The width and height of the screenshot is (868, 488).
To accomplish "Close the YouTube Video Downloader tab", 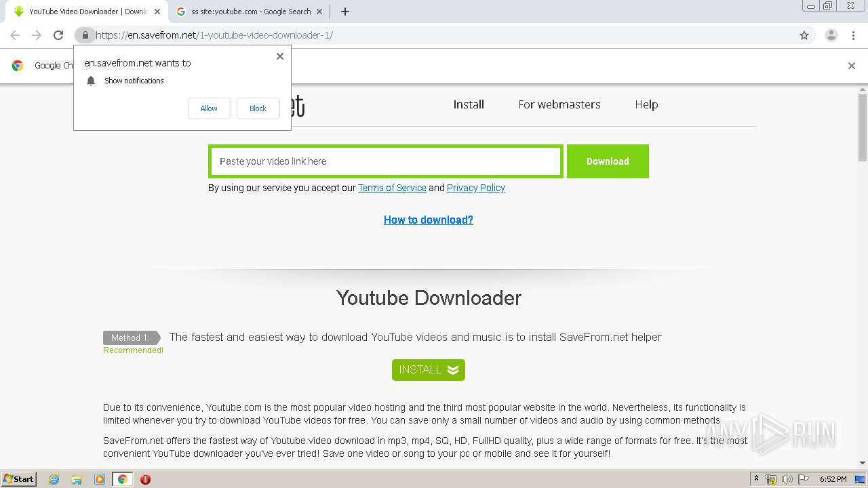I will (157, 12).
